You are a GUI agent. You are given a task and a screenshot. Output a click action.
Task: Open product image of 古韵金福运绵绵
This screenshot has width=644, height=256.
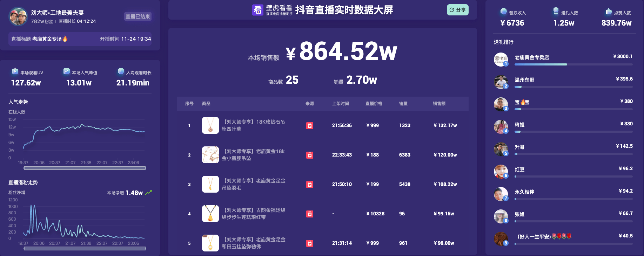pyautogui.click(x=210, y=214)
